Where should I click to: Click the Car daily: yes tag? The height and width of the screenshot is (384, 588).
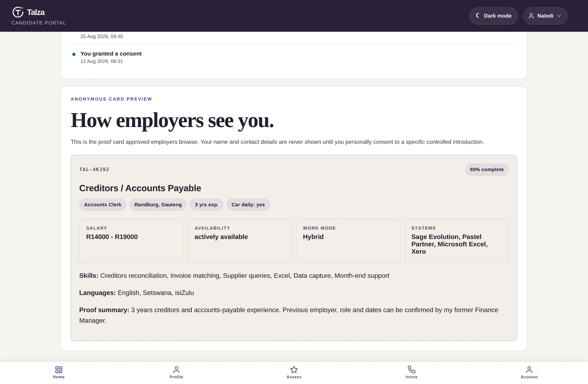coord(248,205)
